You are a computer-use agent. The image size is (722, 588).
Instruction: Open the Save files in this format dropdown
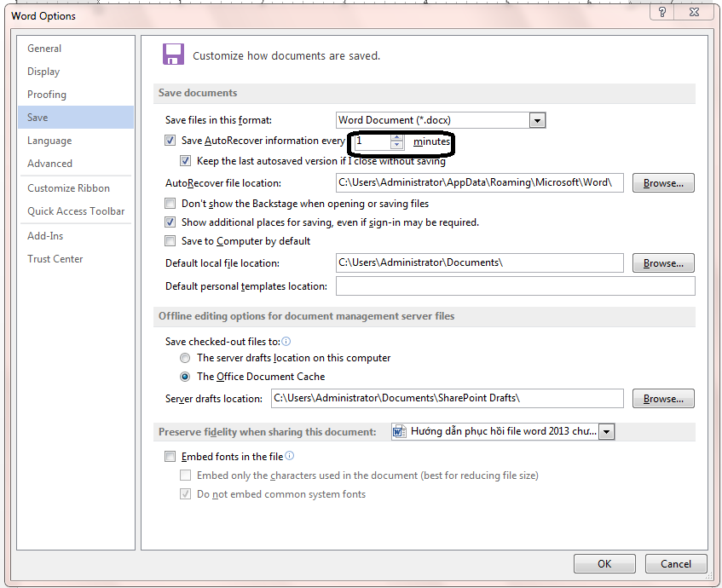[537, 121]
